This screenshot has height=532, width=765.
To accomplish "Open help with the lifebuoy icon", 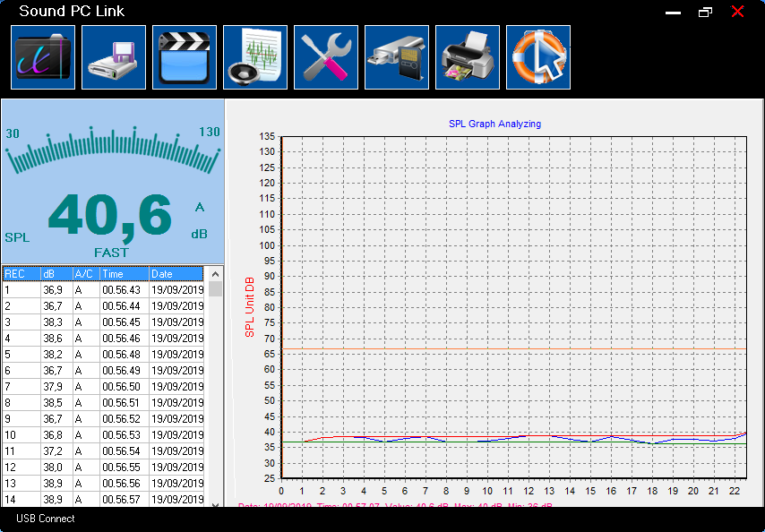I will (x=538, y=57).
